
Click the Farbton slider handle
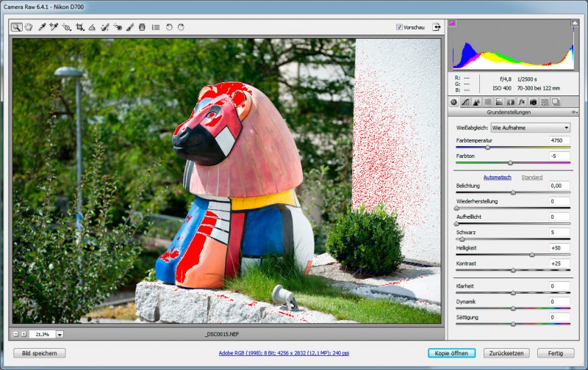(x=510, y=163)
